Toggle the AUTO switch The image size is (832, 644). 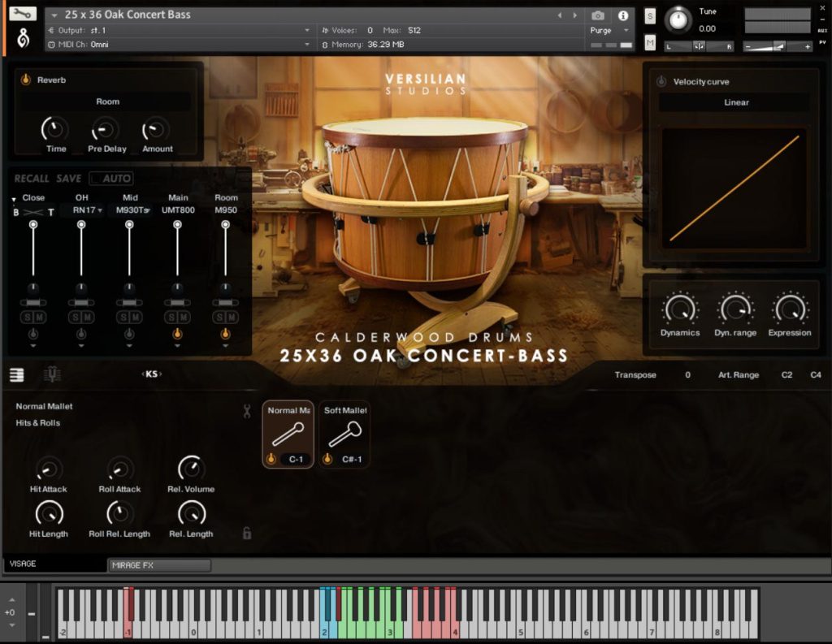pyautogui.click(x=111, y=178)
